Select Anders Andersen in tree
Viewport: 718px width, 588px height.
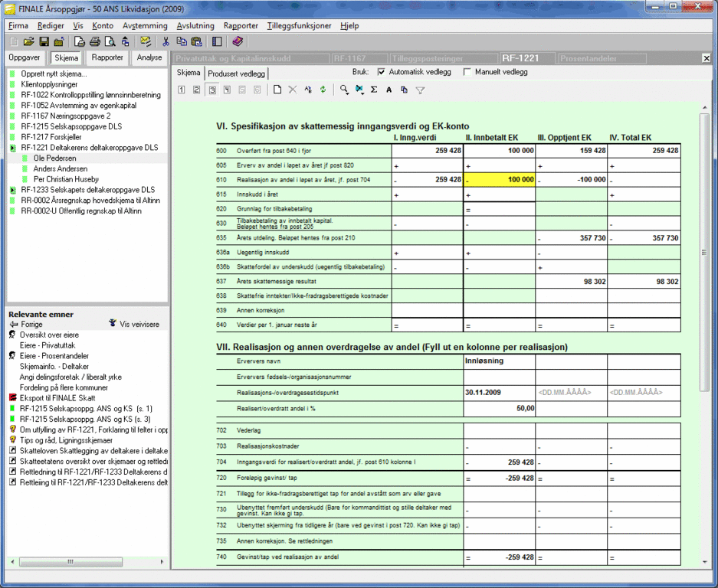(x=60, y=169)
